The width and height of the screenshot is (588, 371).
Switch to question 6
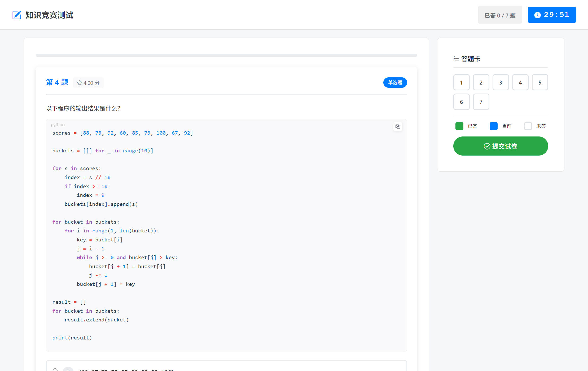[461, 102]
